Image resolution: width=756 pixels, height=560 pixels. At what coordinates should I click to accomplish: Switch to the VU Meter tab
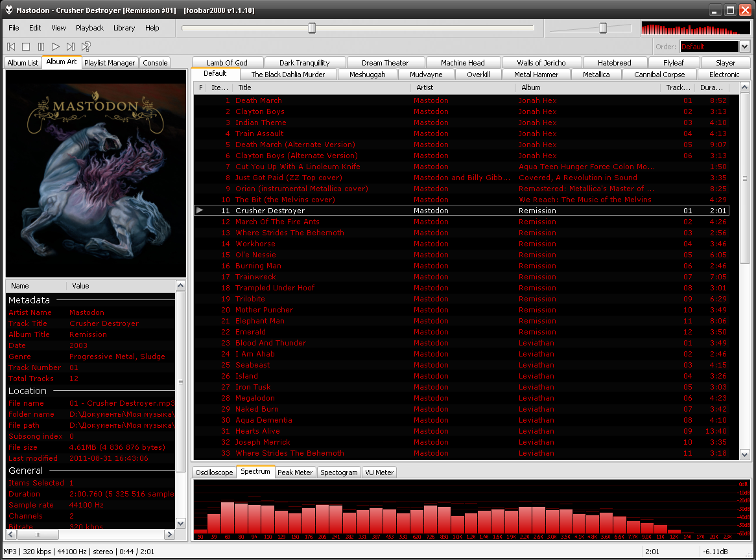(379, 472)
